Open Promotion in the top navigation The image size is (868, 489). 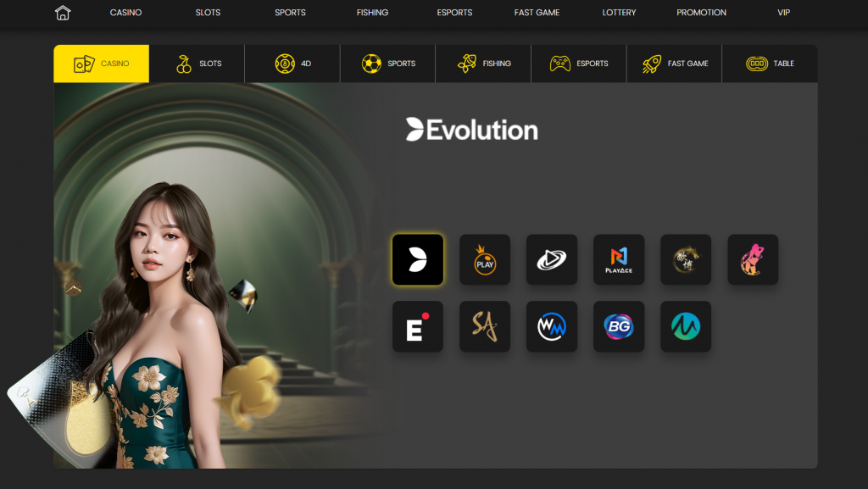701,13
